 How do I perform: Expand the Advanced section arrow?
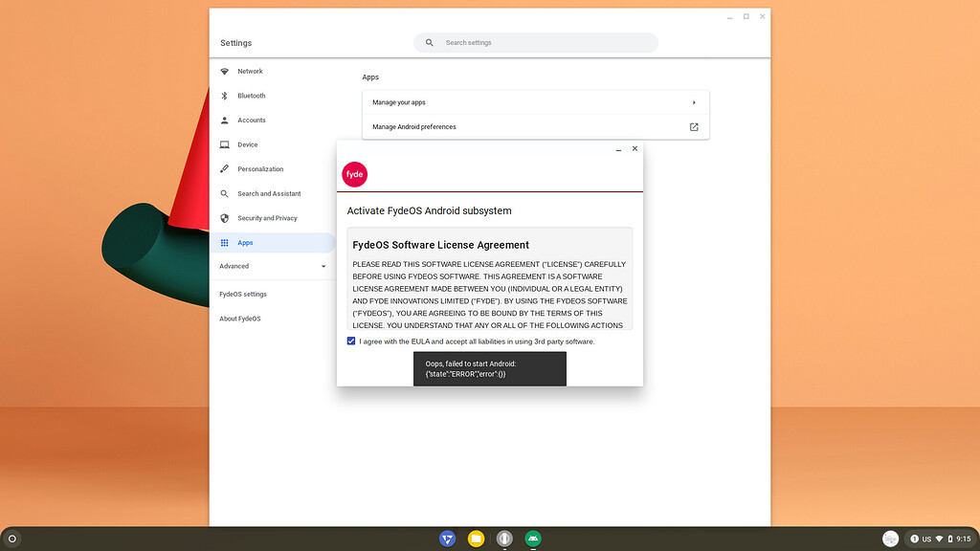point(323,266)
